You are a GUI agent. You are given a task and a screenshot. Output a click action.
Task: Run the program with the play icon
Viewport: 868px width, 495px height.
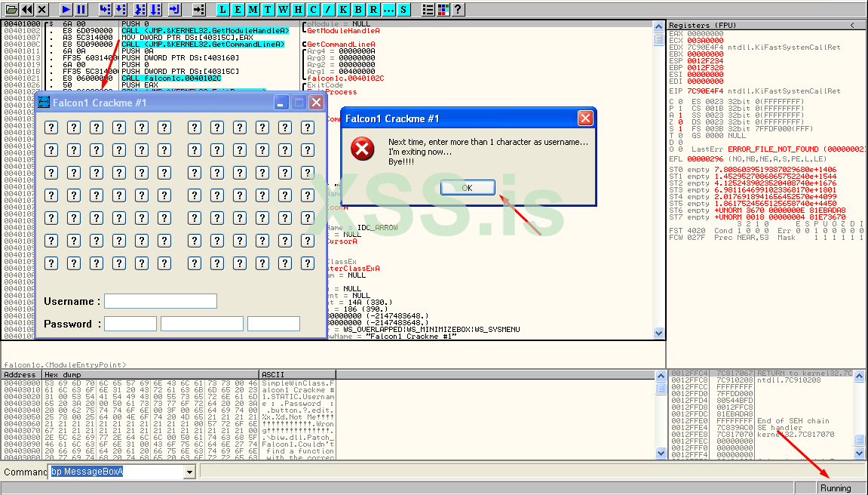click(66, 9)
